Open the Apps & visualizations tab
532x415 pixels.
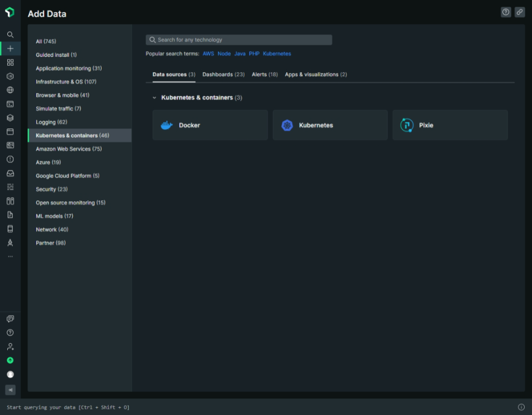(315, 74)
